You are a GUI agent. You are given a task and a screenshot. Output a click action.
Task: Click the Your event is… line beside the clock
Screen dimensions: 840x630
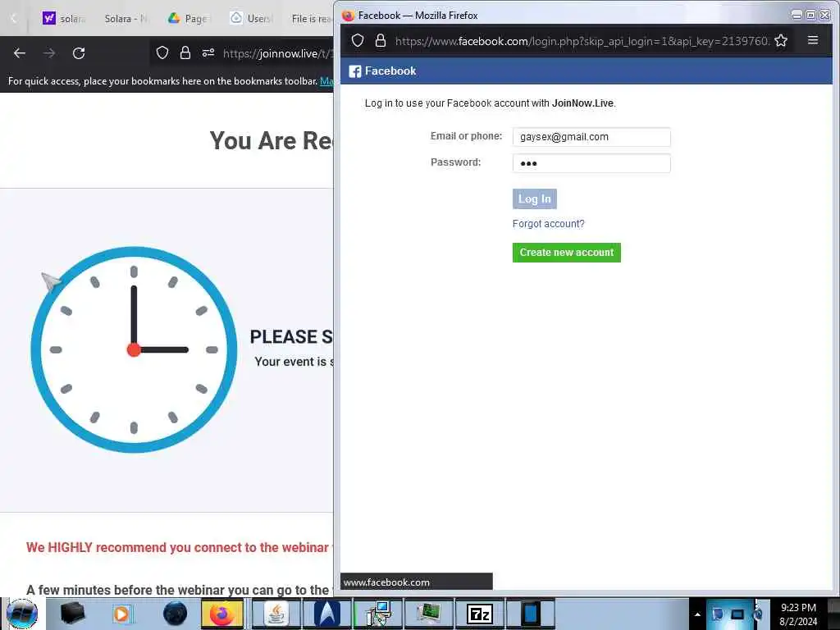click(x=294, y=362)
